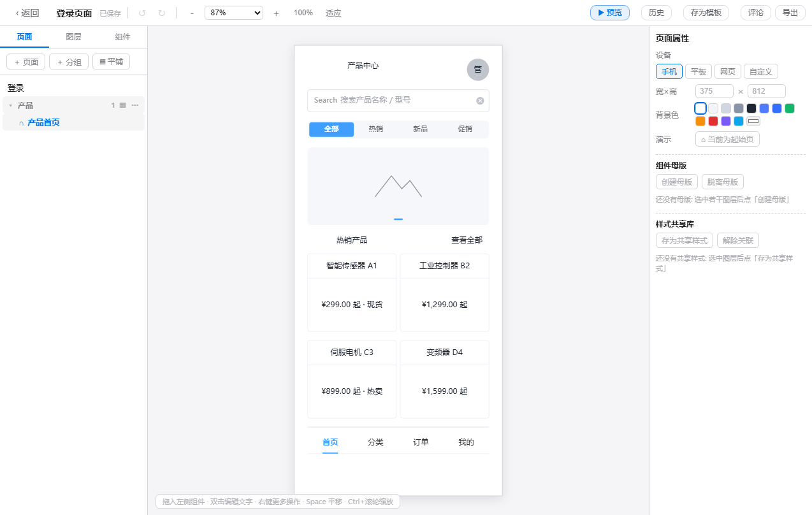The width and height of the screenshot is (812, 515).
Task: Click 适应 fit-to-screen button
Action: tap(333, 13)
